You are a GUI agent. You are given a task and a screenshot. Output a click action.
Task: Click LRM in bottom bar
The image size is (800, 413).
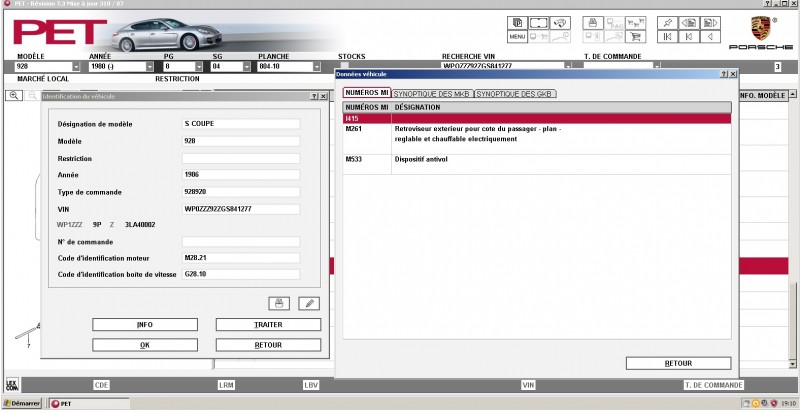[x=226, y=385]
